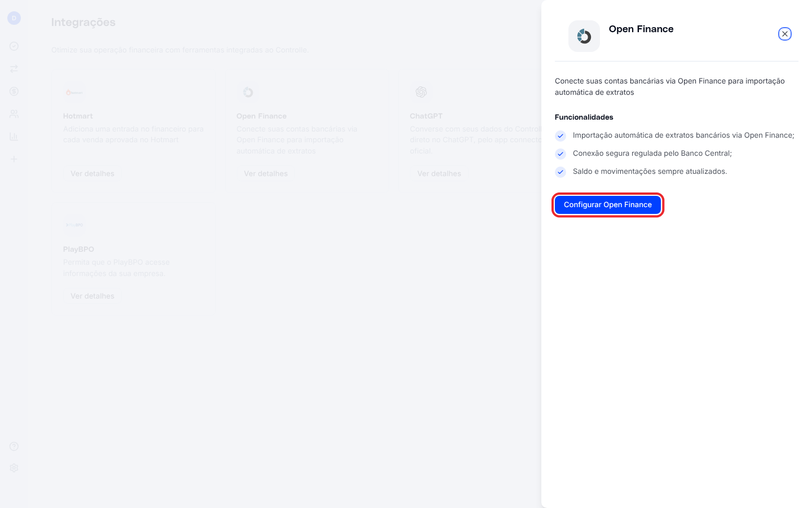This screenshot has height=508, width=812.
Task: Open the bar chart reports sidebar icon
Action: [14, 137]
